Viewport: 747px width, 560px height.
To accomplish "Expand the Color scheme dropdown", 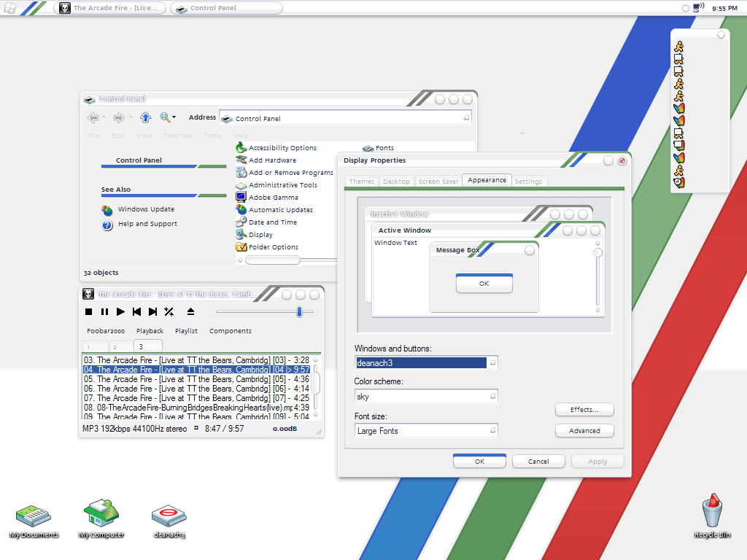I will tap(492, 396).
